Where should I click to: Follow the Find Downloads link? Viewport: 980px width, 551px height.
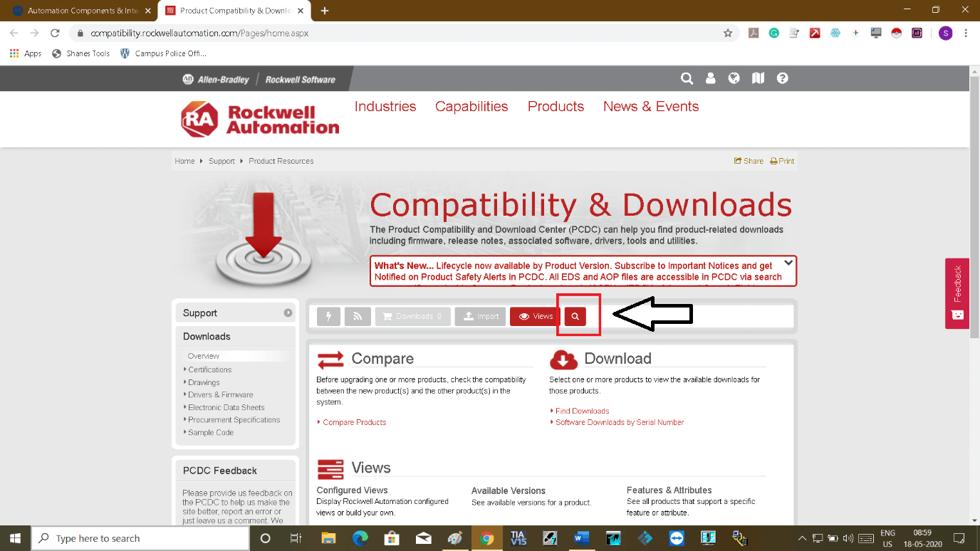(582, 411)
